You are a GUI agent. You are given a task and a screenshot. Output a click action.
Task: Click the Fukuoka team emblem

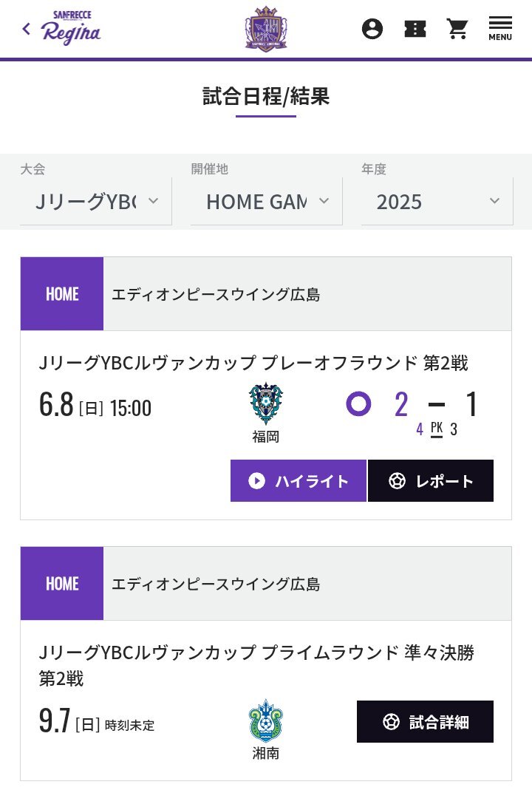click(x=266, y=404)
